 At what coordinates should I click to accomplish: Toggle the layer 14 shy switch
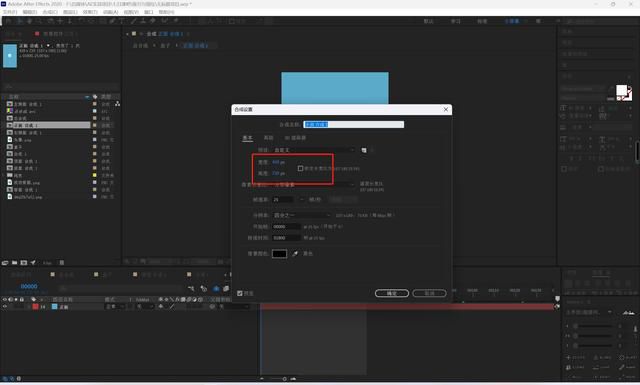(x=161, y=307)
